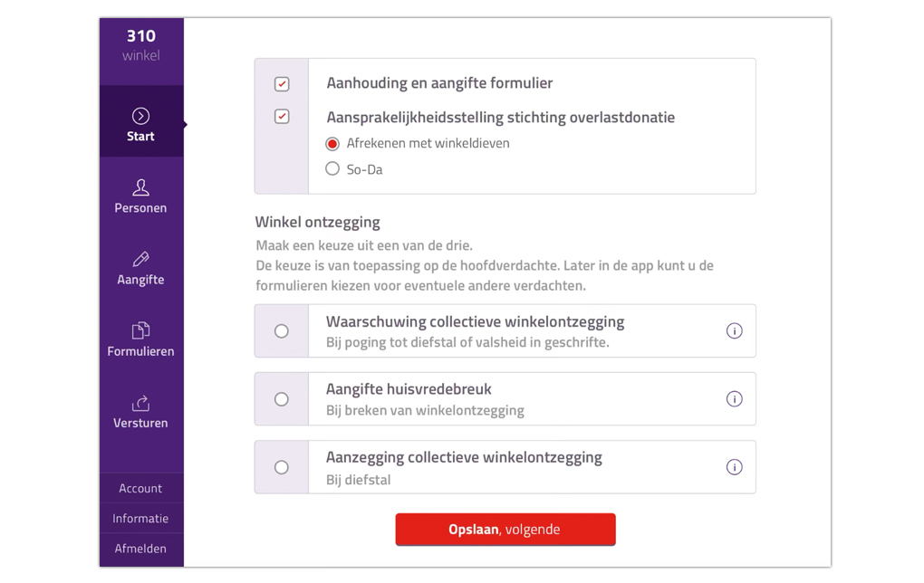Open Formulieren via the documents icon
This screenshot has height=583, width=924.
[x=140, y=330]
